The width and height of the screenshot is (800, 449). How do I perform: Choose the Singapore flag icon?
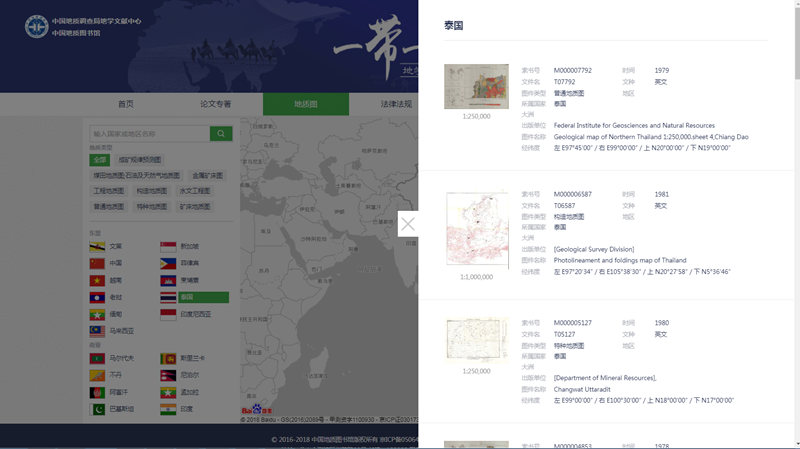point(168,246)
